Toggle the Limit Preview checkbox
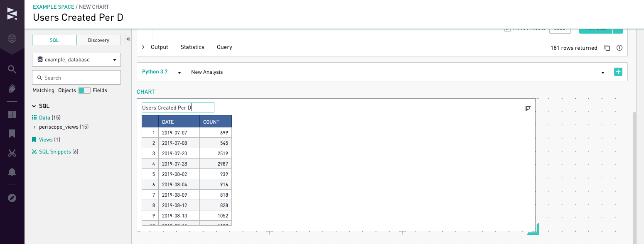644x244 pixels. click(507, 28)
